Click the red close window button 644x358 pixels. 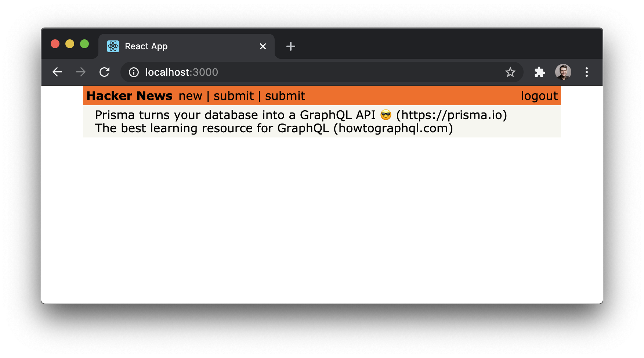click(55, 44)
